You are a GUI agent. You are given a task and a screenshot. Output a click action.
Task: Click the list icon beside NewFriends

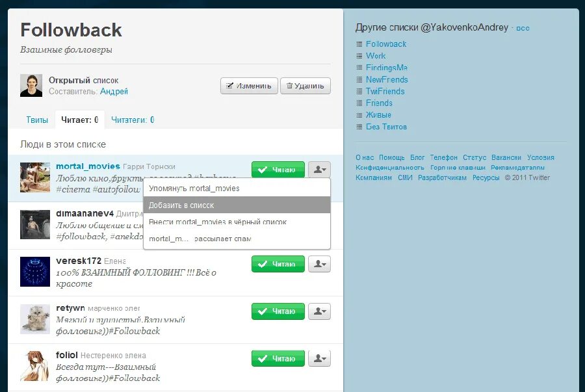point(359,79)
